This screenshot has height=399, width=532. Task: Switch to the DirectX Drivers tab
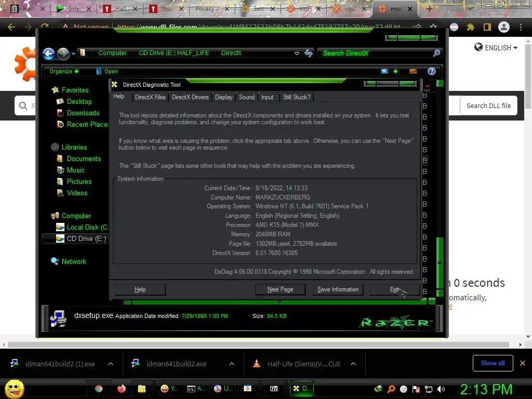190,97
